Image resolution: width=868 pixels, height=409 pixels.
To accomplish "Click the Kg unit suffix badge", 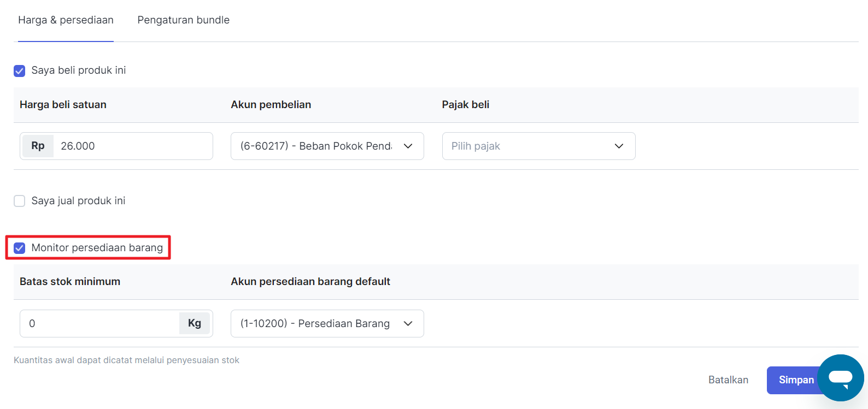I will 194,323.
